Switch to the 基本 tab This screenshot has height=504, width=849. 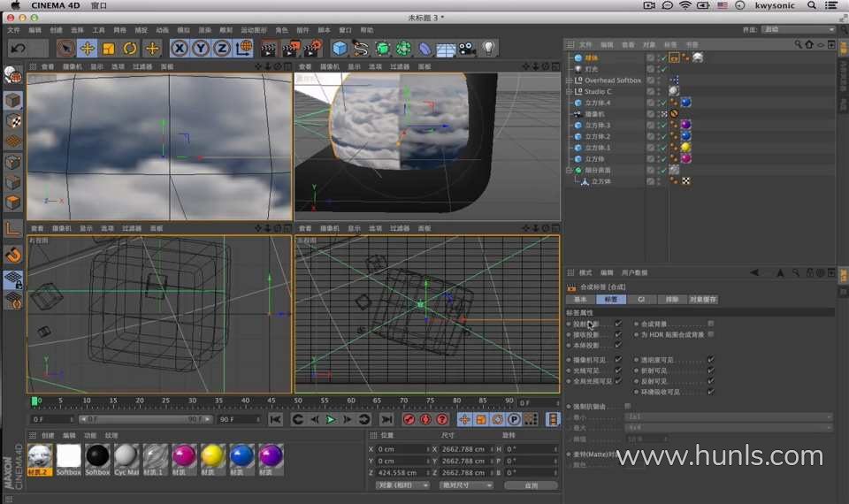pyautogui.click(x=580, y=300)
